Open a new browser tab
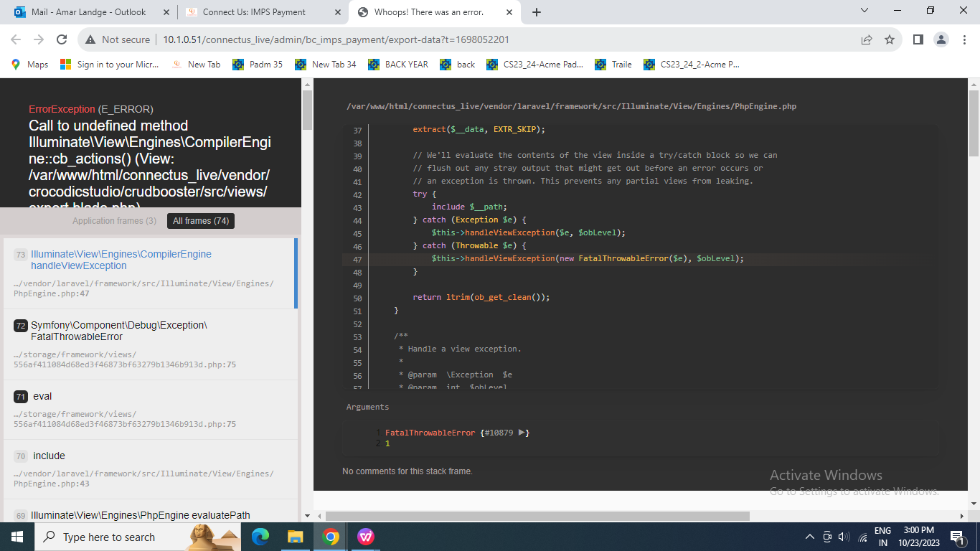 [x=536, y=12]
